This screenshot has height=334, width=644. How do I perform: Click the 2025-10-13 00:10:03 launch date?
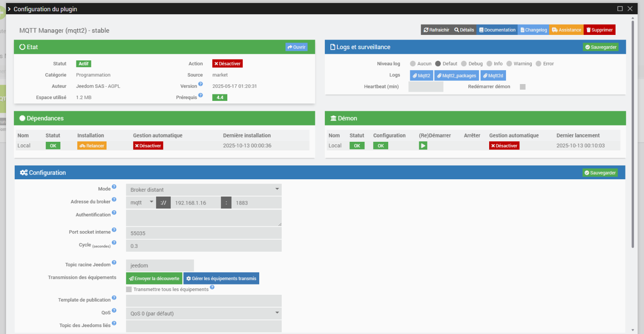(x=581, y=146)
